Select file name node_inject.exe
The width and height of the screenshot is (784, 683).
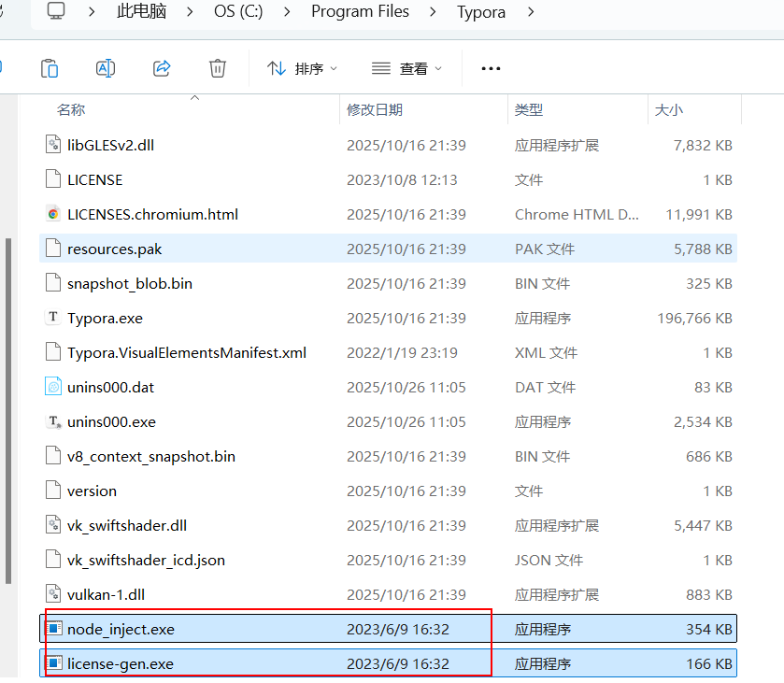click(121, 630)
